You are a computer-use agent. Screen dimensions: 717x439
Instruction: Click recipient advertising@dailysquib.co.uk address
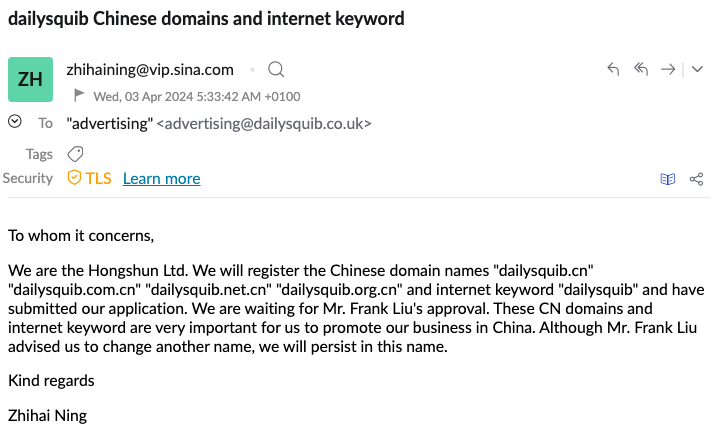(x=265, y=124)
